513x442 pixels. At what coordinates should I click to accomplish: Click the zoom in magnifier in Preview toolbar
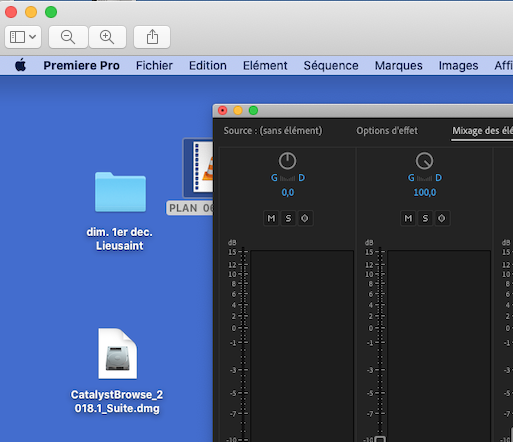coord(107,37)
